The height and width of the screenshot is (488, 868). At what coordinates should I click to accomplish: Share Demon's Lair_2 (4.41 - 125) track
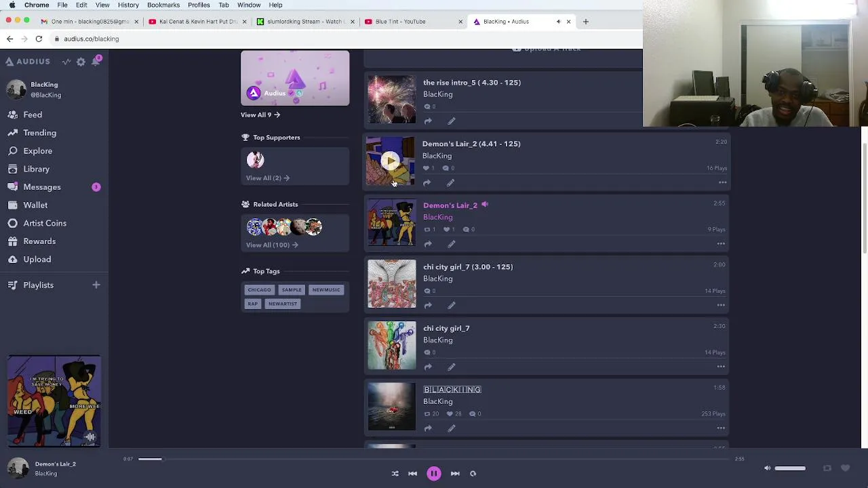pos(427,183)
